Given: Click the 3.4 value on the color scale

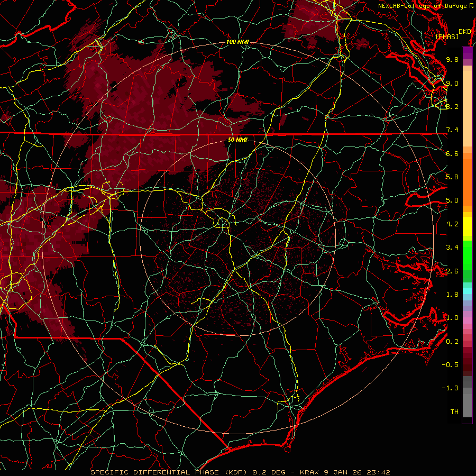Looking at the screenshot, I should click(452, 247).
